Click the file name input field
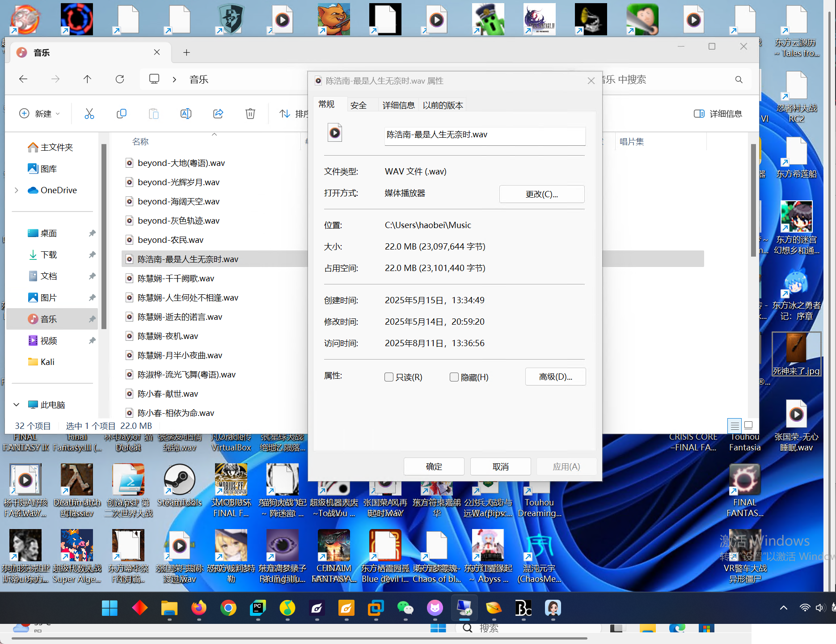836x644 pixels. tap(485, 136)
